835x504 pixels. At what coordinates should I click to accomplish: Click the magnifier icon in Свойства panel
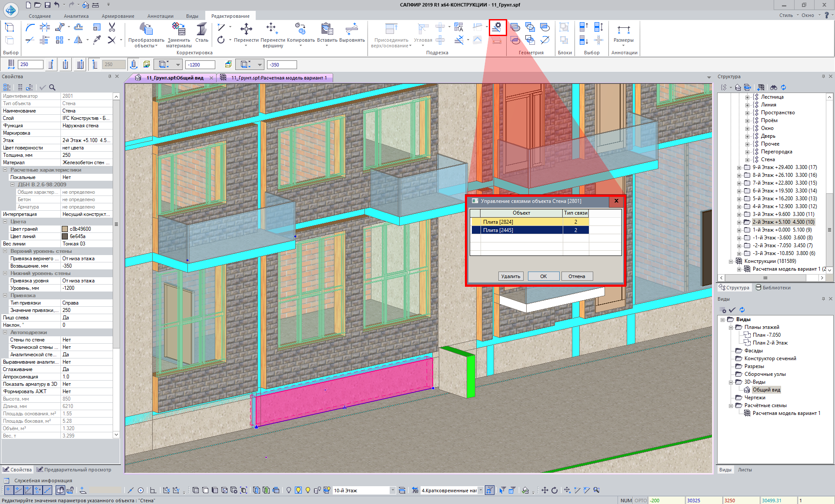coord(52,87)
